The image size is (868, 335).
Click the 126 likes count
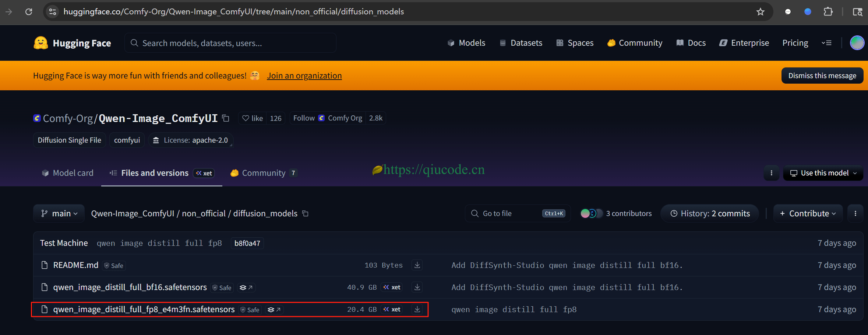click(x=276, y=118)
